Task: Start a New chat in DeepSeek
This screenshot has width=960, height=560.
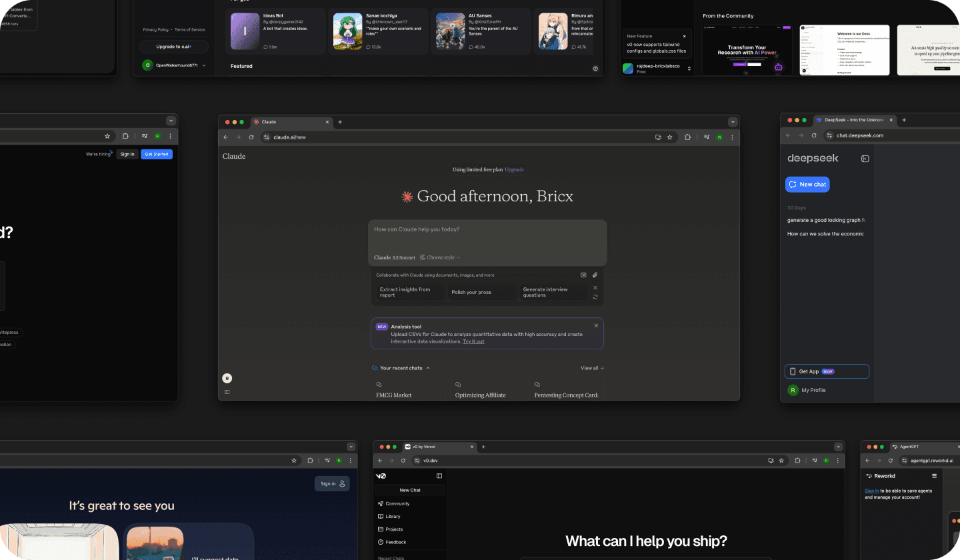Action: tap(807, 185)
